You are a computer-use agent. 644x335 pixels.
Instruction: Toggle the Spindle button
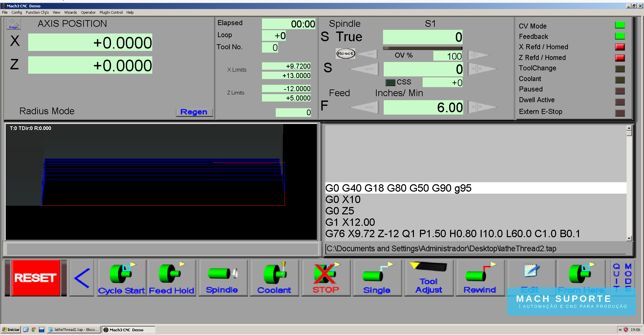(x=222, y=278)
